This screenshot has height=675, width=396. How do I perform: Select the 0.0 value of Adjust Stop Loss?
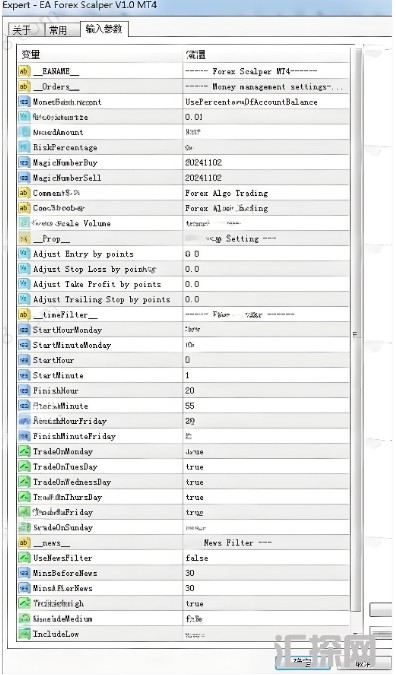pos(266,269)
